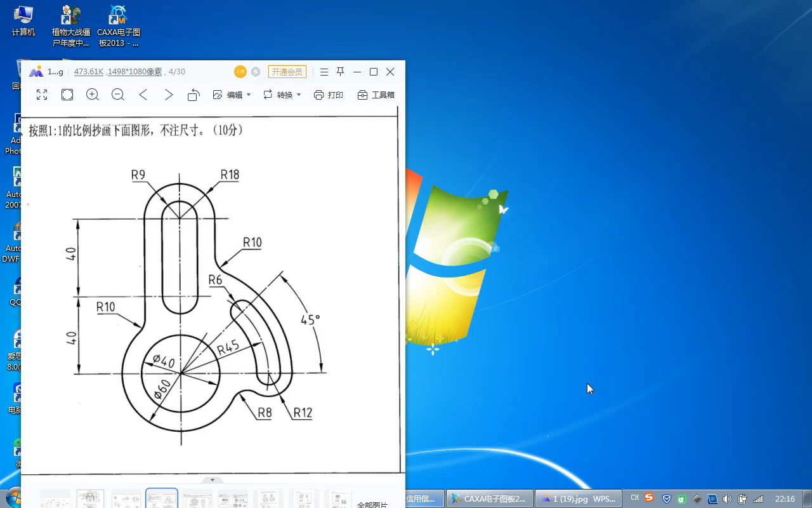This screenshot has height=508, width=812.
Task: Switch to the 信用信 taskbar window
Action: coord(424,498)
